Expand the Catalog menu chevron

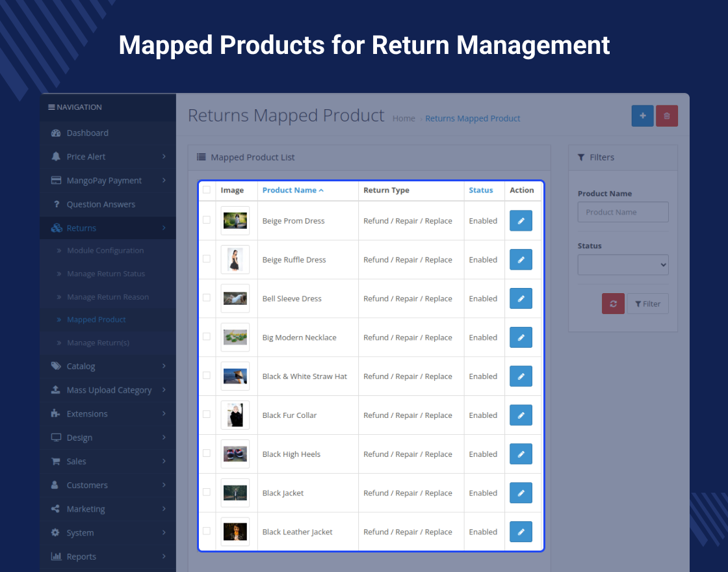[164, 366]
